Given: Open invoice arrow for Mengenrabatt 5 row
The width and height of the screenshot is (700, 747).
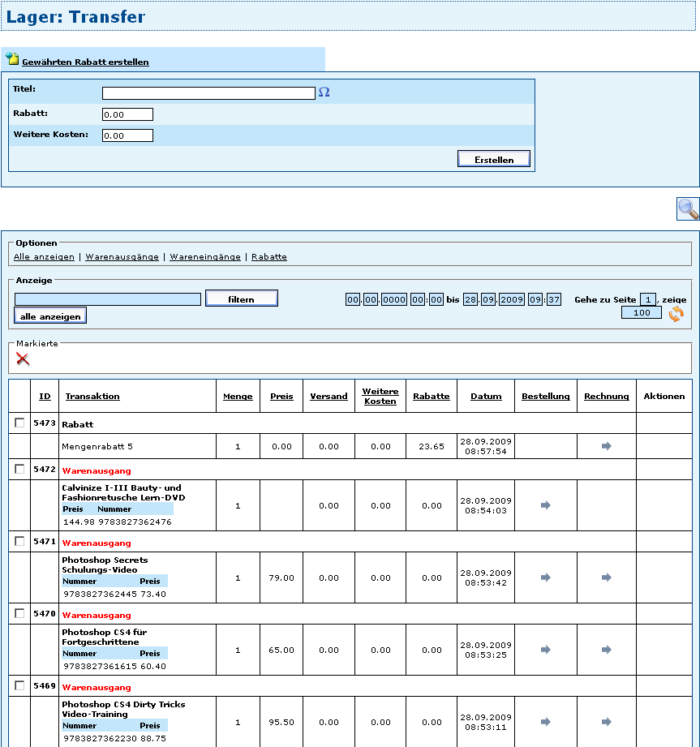Looking at the screenshot, I should coord(606,446).
